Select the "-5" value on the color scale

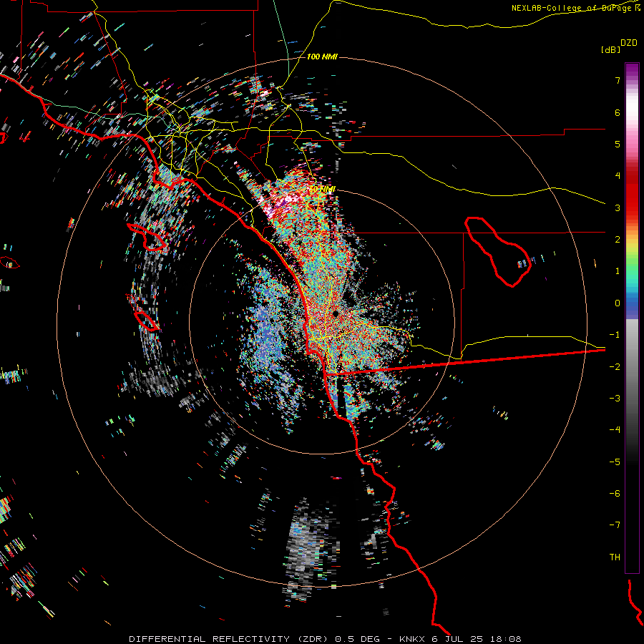click(615, 462)
